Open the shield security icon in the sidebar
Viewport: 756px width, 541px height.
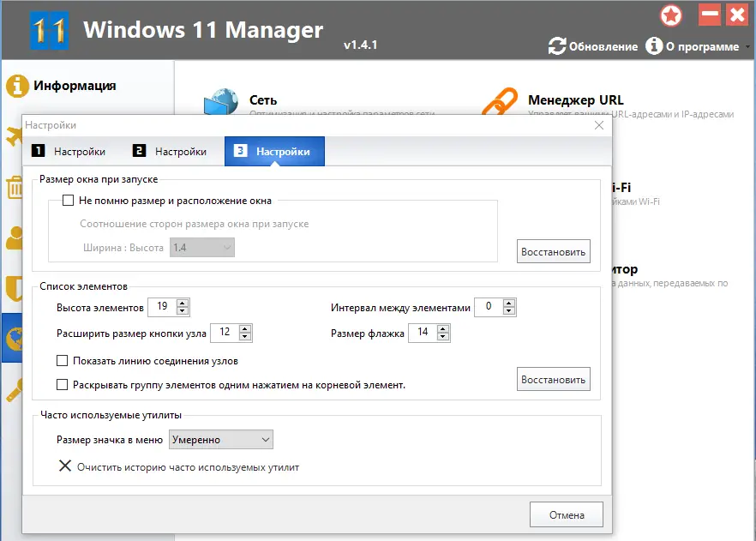pos(15,289)
